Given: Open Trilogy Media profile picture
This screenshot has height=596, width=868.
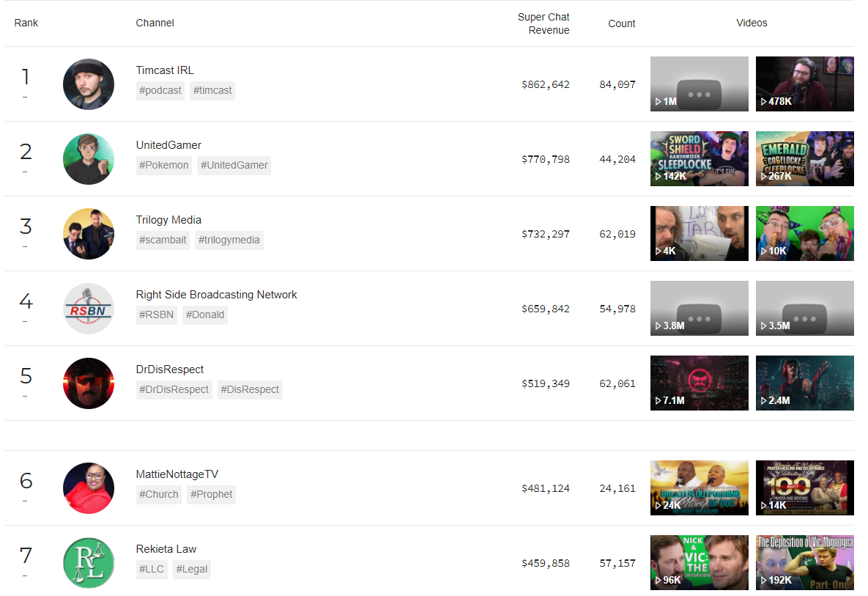Looking at the screenshot, I should point(89,234).
